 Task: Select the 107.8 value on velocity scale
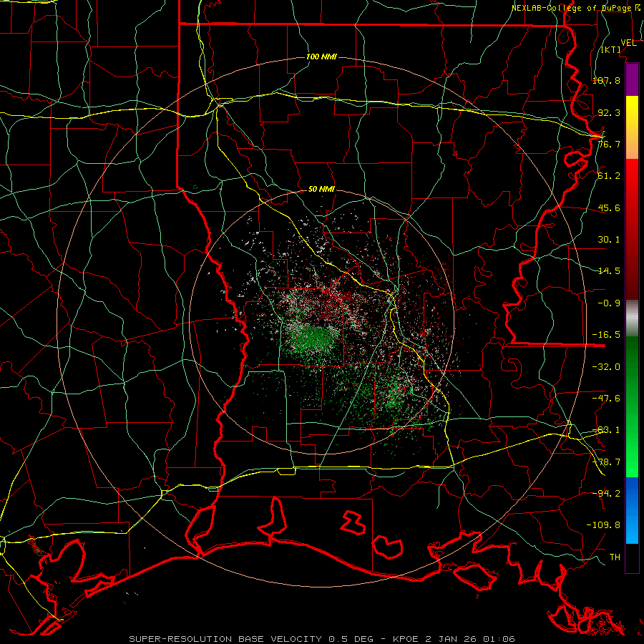click(x=606, y=80)
